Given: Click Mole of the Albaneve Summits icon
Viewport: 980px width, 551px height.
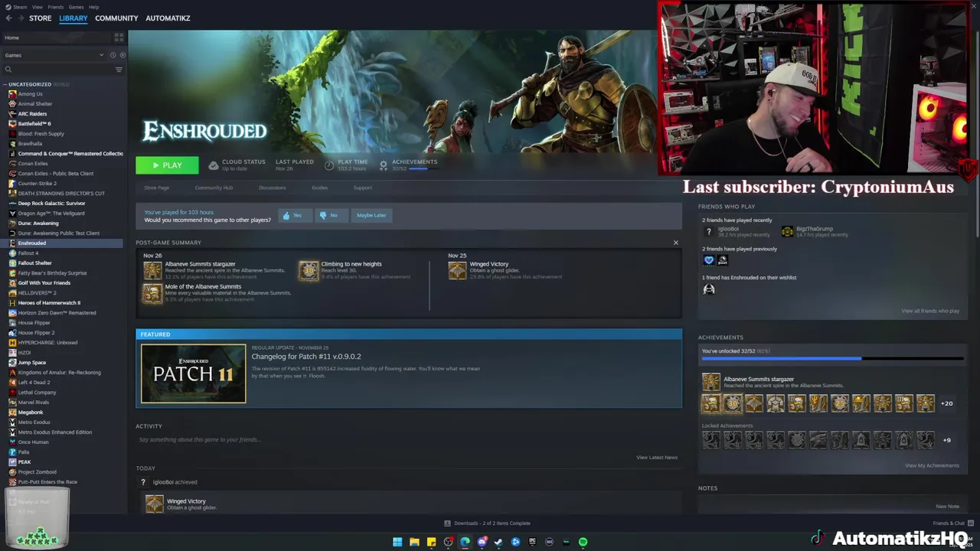Looking at the screenshot, I should click(152, 293).
